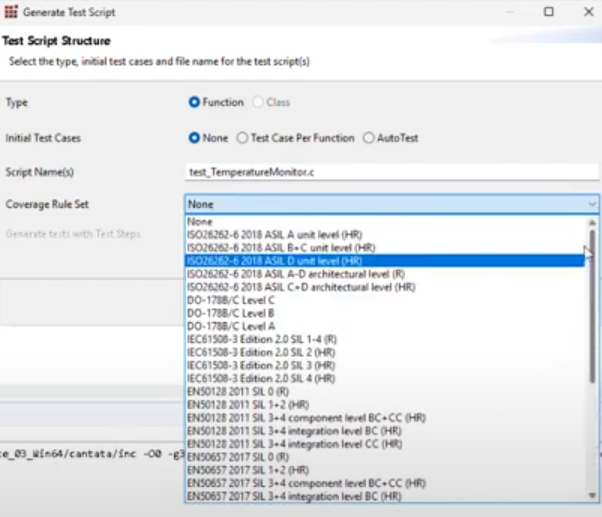602x517 pixels.
Task: Choose IEC61508-3 Edition 2.0 SIL 4 (HR)
Action: (385, 378)
